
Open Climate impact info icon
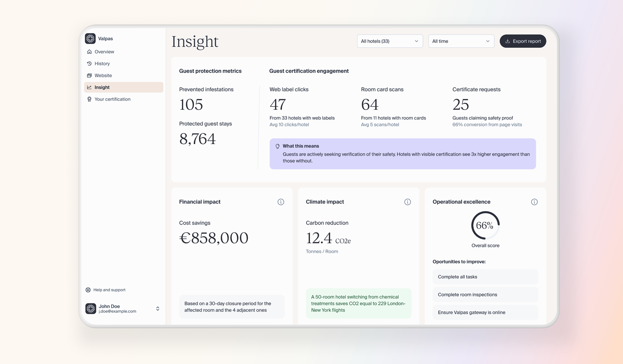pos(407,202)
